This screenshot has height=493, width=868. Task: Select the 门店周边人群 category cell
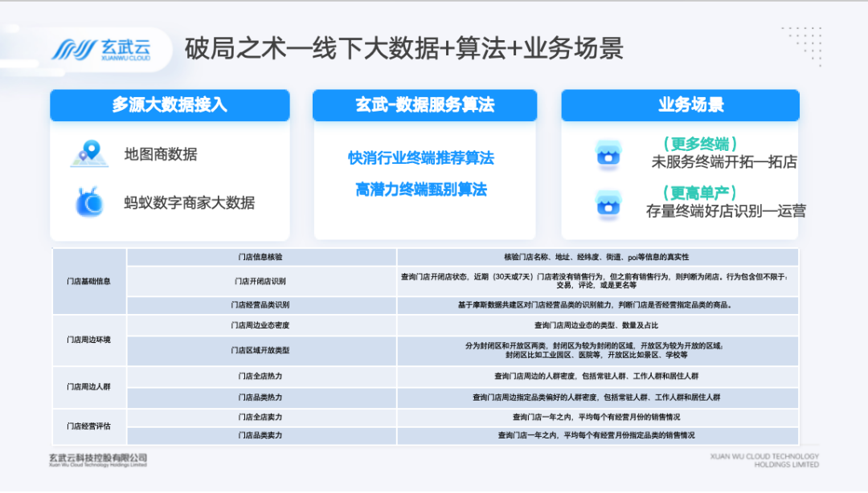pos(89,386)
